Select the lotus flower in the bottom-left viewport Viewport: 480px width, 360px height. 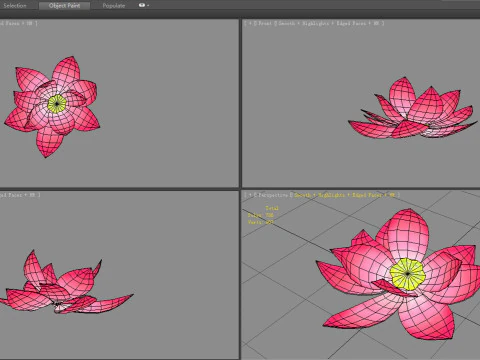66,282
